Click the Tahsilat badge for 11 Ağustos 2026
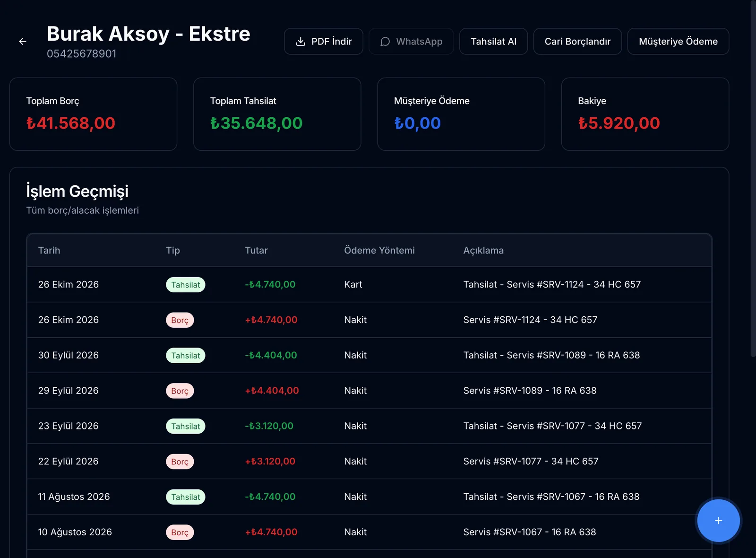 (186, 497)
